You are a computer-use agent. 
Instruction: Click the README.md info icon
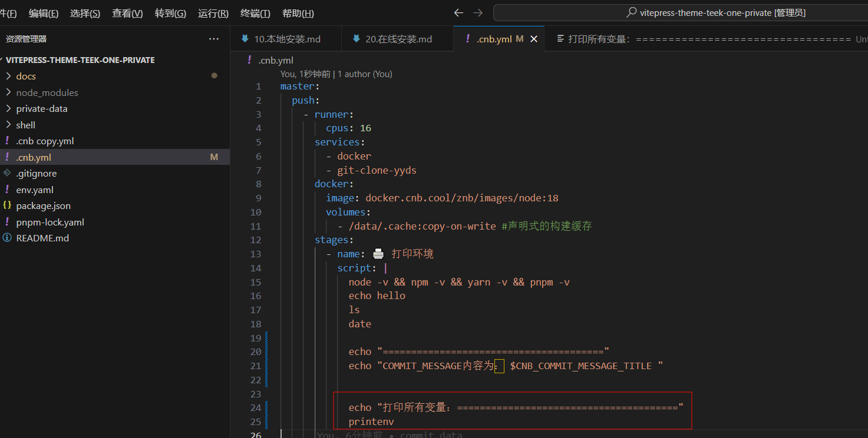pyautogui.click(x=7, y=238)
